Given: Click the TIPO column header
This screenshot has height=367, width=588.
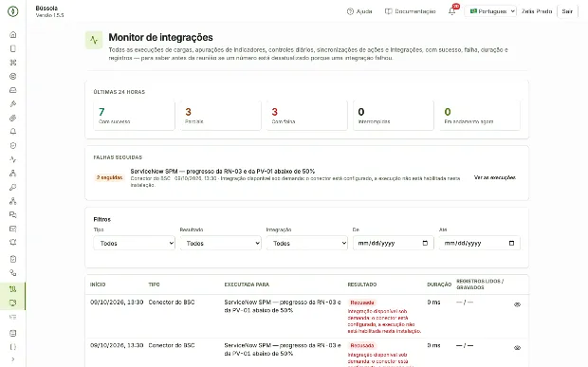Looking at the screenshot, I should [155, 284].
